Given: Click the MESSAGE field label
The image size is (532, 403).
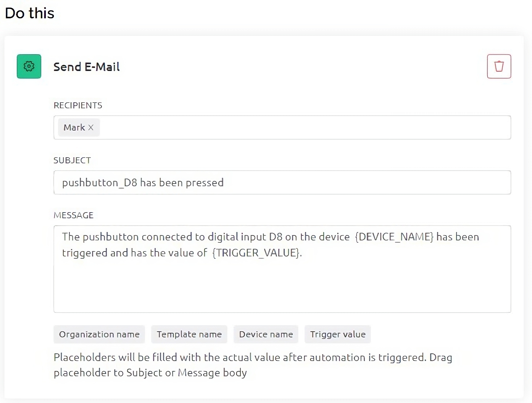Looking at the screenshot, I should pos(74,215).
